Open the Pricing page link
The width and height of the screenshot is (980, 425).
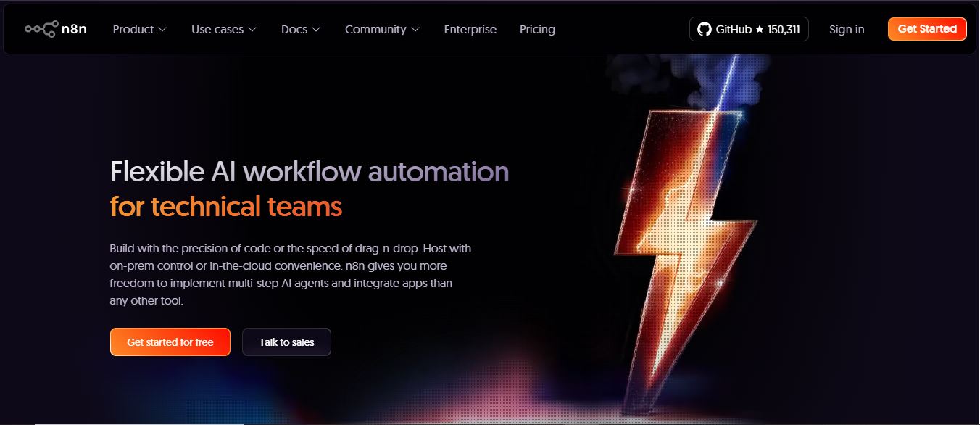537,30
